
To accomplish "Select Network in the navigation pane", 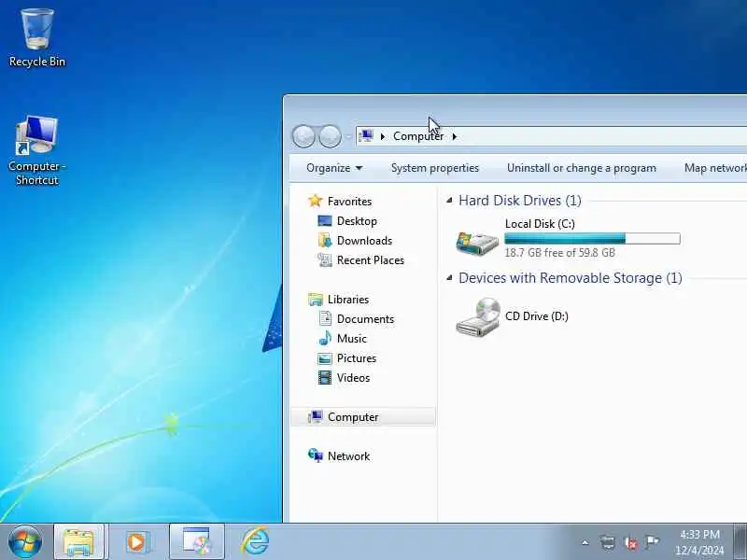I will tap(348, 456).
